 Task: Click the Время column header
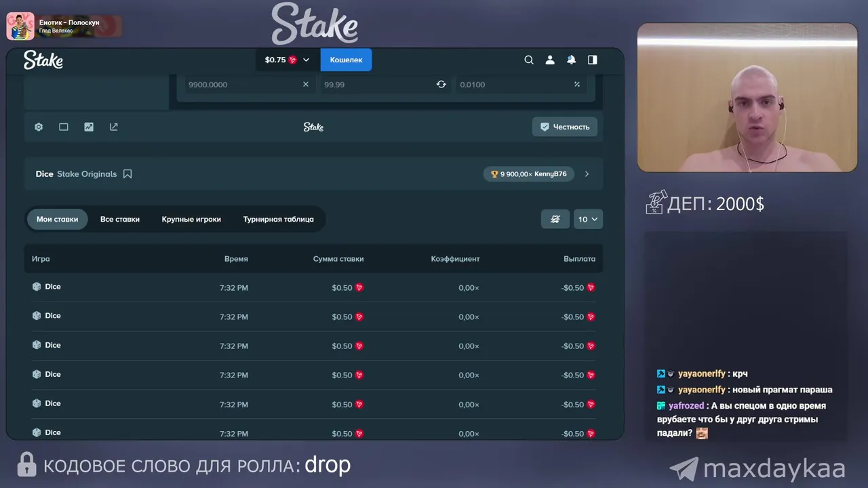[x=236, y=259]
